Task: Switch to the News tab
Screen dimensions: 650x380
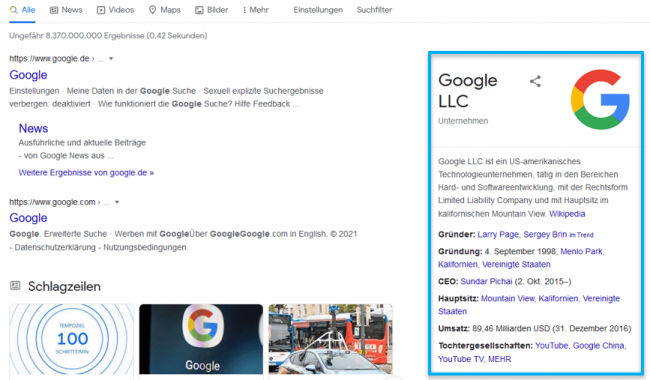Action: tap(66, 10)
